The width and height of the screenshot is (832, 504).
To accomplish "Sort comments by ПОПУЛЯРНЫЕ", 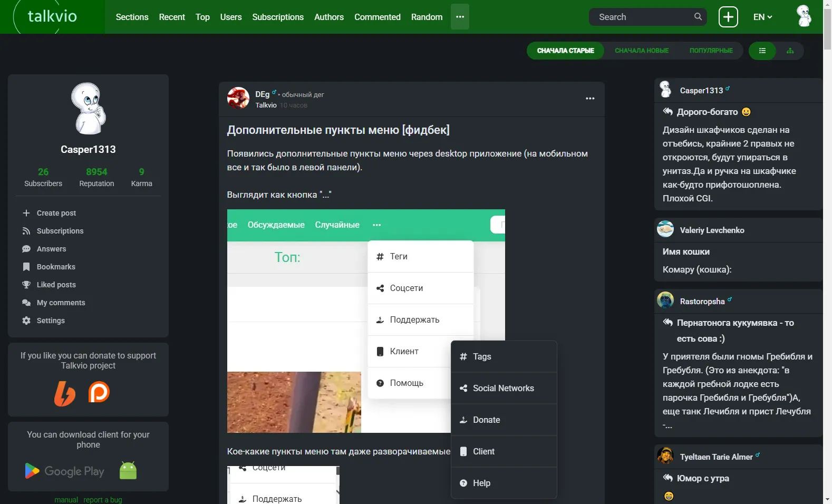I will (x=711, y=51).
